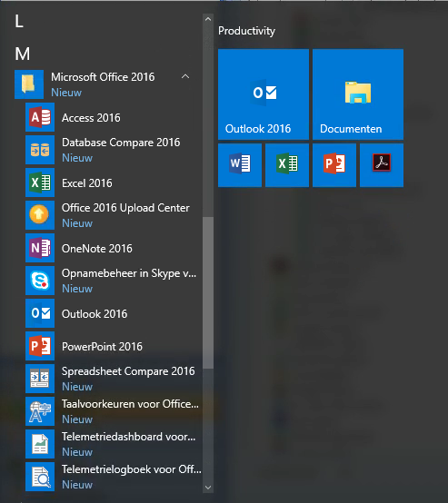Click the Productivity group title
Image resolution: width=448 pixels, height=503 pixels.
(246, 31)
